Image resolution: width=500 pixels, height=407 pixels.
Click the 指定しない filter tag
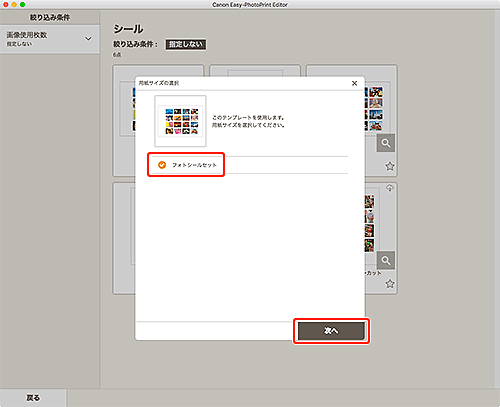point(186,44)
